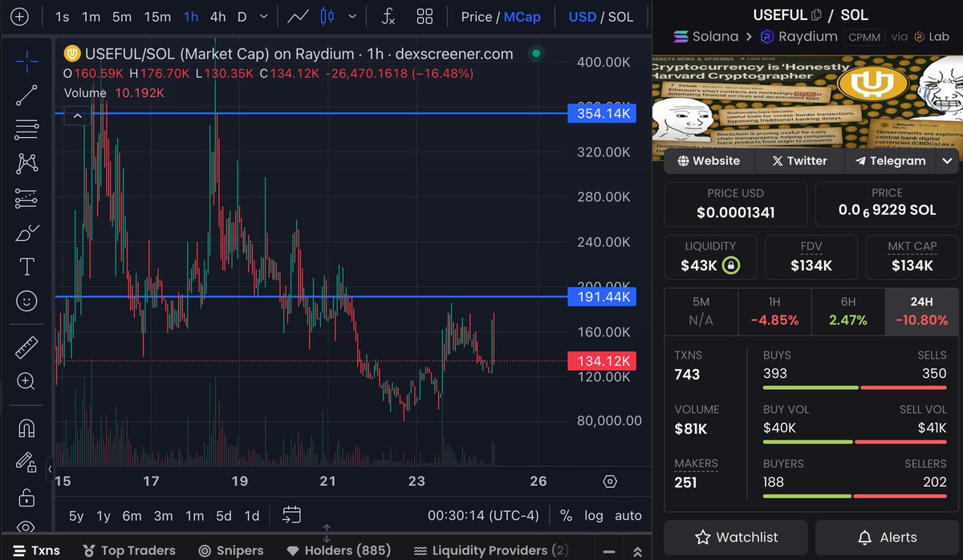Viewport: 963px width, 560px height.
Task: Select the crosshair cursor tool
Action: point(26,61)
